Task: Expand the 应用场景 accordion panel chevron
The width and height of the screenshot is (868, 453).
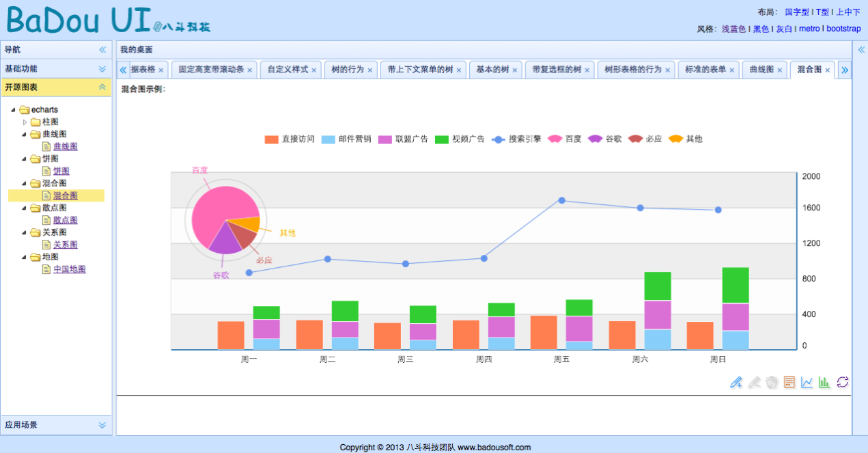Action: 102,425
